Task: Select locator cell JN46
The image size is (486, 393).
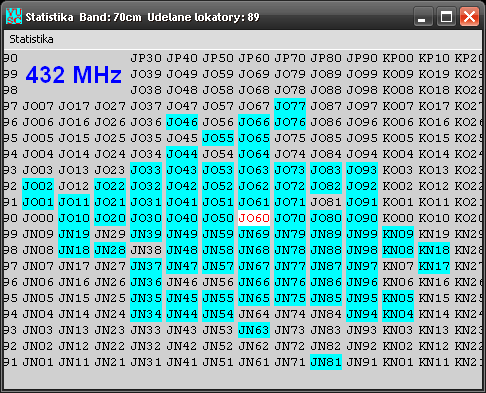Action: [x=182, y=282]
